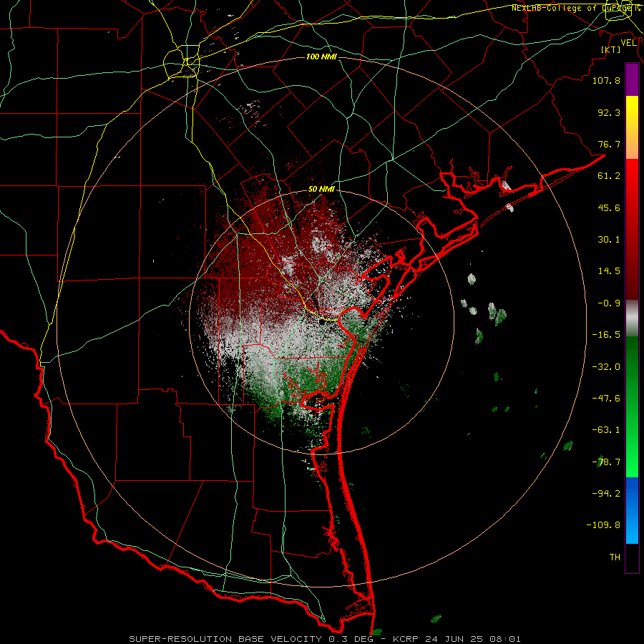Click the "VEL" legend heading

pos(628,42)
